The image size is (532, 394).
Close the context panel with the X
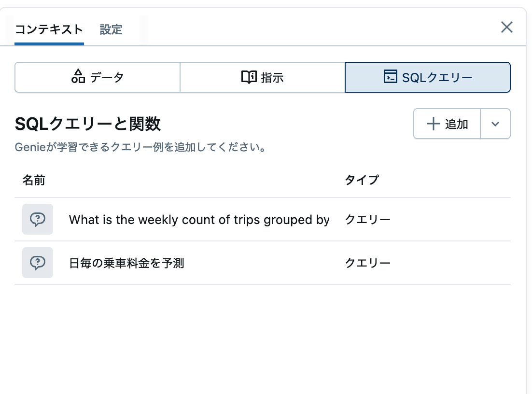(506, 27)
